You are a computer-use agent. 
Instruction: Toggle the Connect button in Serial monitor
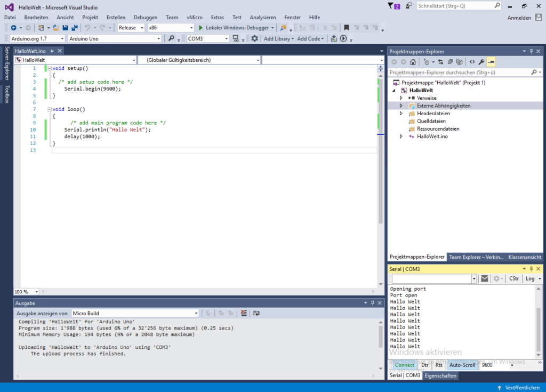point(404,365)
